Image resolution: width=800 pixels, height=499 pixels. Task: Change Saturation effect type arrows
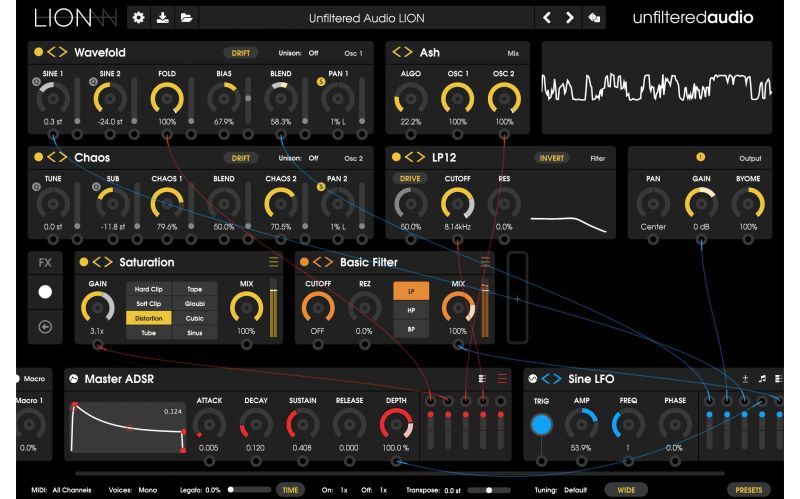click(x=102, y=262)
